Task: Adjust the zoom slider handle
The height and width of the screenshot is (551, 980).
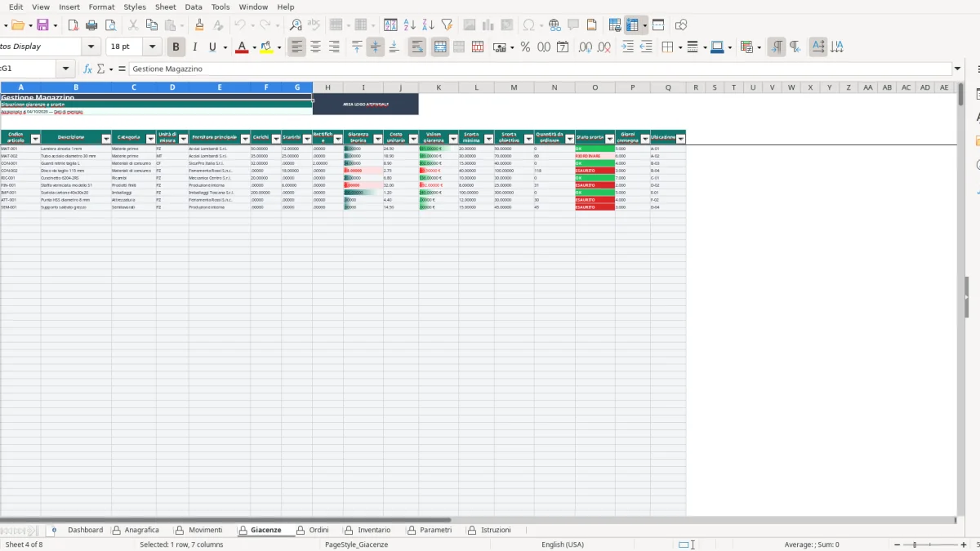Action: point(915,544)
